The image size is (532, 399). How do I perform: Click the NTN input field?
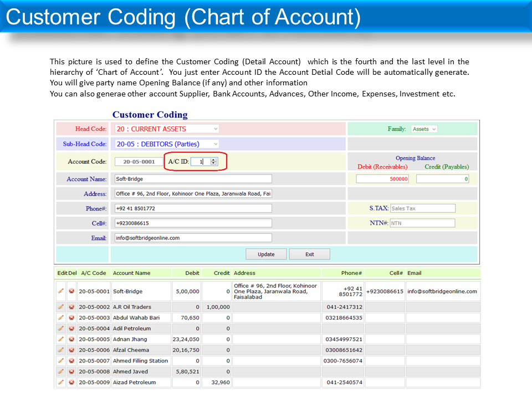(x=422, y=223)
